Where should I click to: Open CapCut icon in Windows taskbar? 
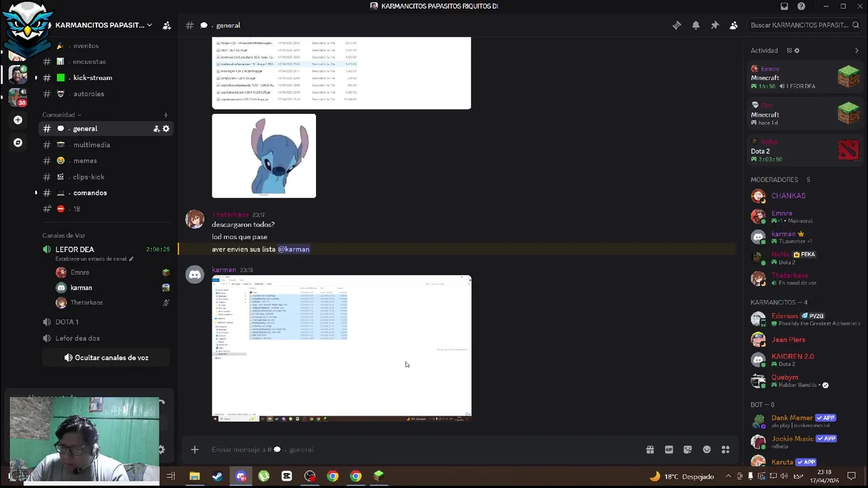(x=287, y=476)
